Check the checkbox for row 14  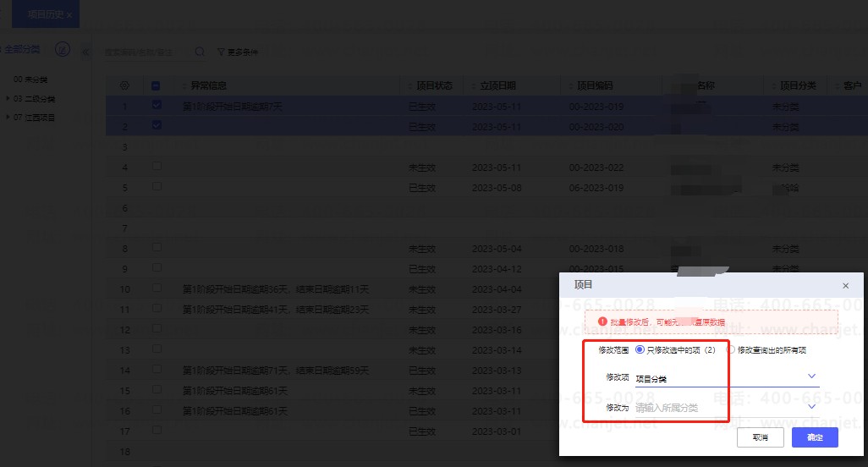pyautogui.click(x=157, y=369)
